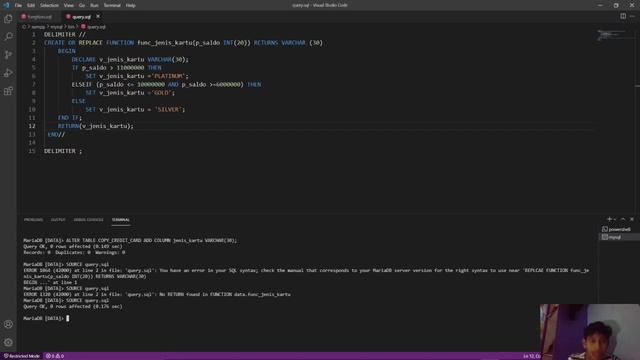Click the line and column status indicator
Screen dimensions: 640x360
pyautogui.click(x=531, y=356)
